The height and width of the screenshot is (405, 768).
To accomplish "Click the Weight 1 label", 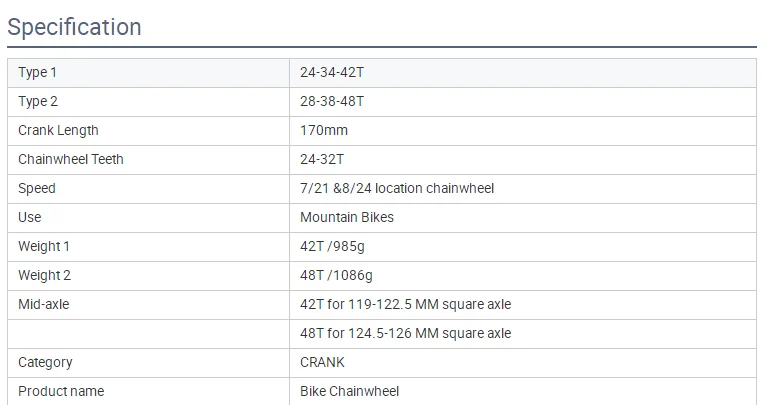I will tap(44, 247).
